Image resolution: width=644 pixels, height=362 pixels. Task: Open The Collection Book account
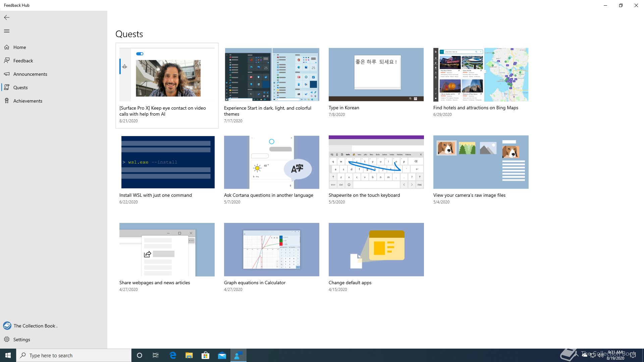(x=54, y=326)
